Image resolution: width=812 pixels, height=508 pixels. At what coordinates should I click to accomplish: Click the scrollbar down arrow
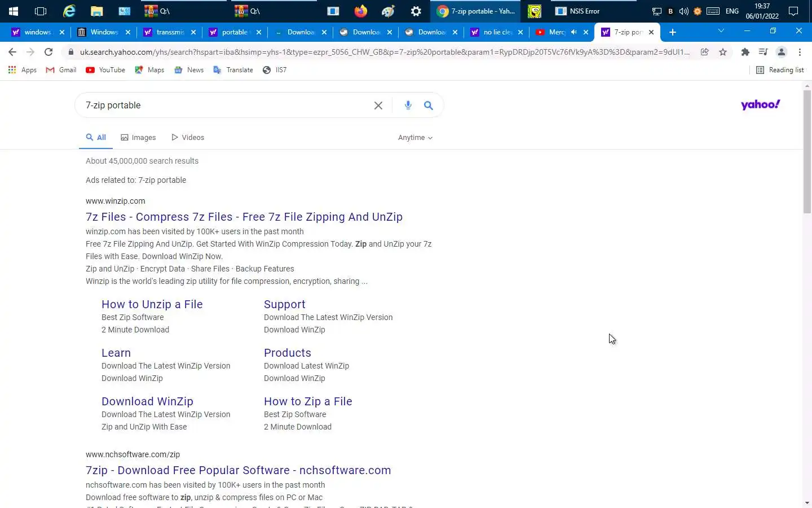807,503
